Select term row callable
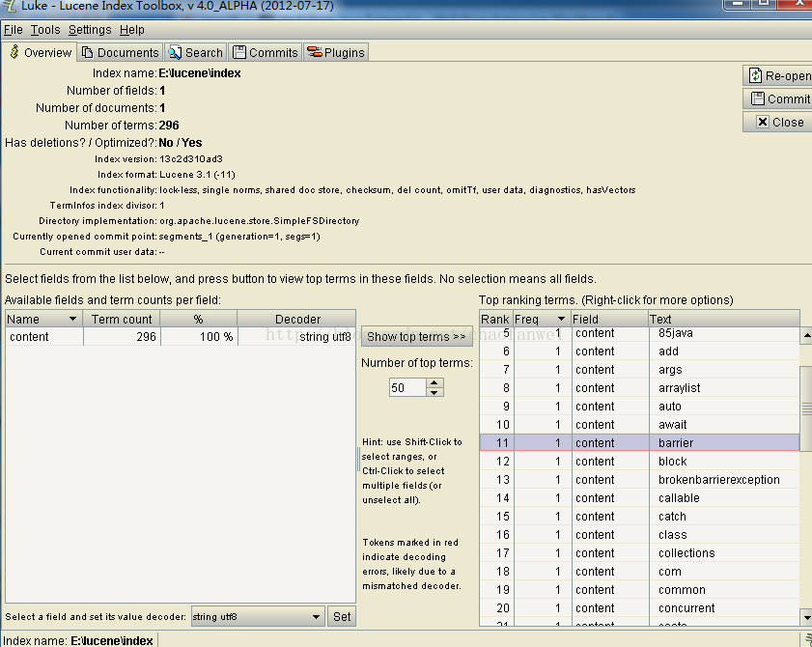 tap(639, 498)
